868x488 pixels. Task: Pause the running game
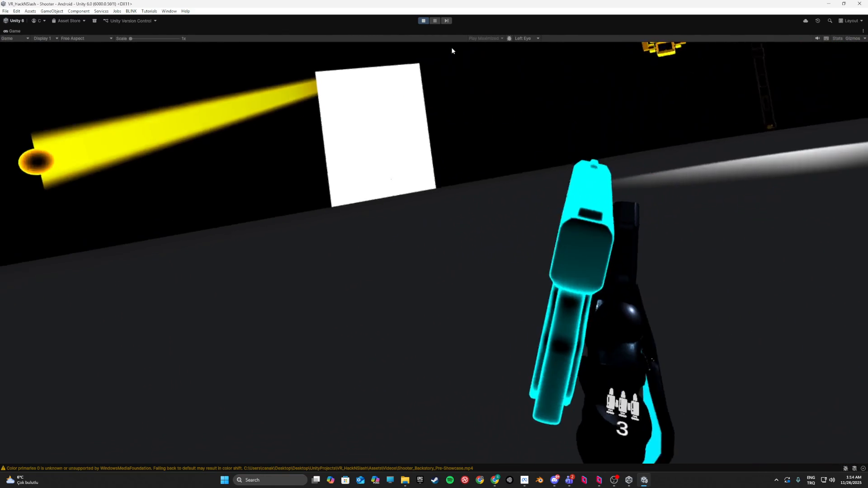(435, 21)
